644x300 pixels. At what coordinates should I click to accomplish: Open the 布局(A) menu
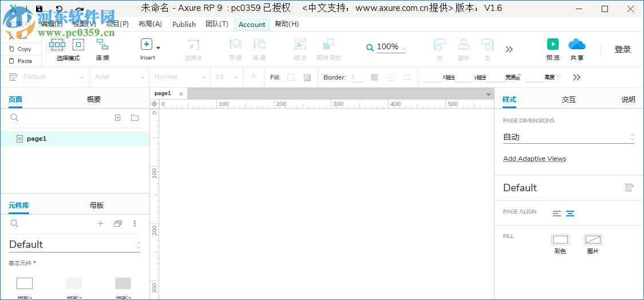pyautogui.click(x=151, y=24)
